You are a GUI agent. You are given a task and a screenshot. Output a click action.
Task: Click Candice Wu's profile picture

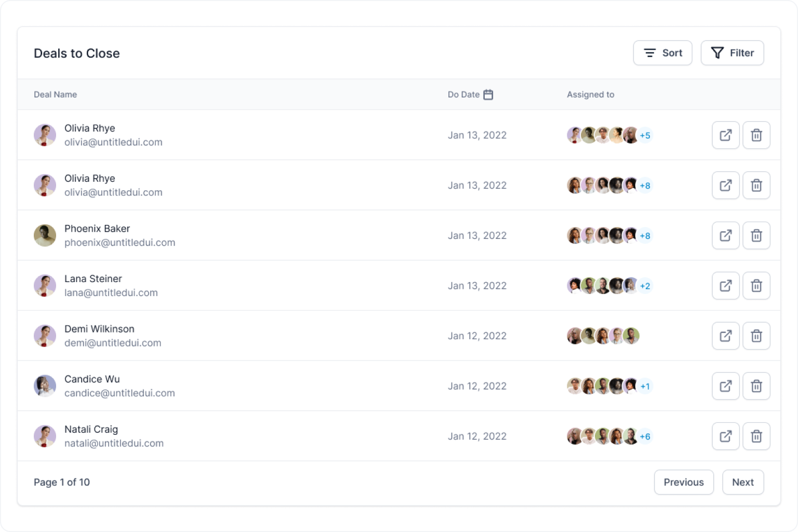(x=45, y=386)
